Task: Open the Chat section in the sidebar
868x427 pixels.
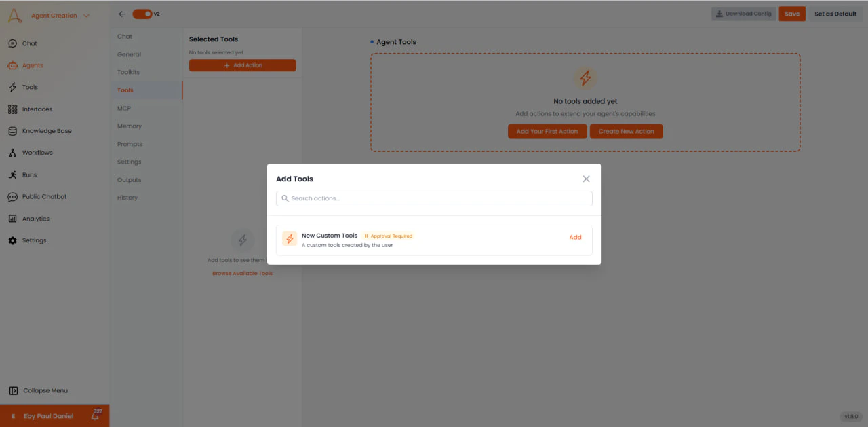Action: [28, 43]
